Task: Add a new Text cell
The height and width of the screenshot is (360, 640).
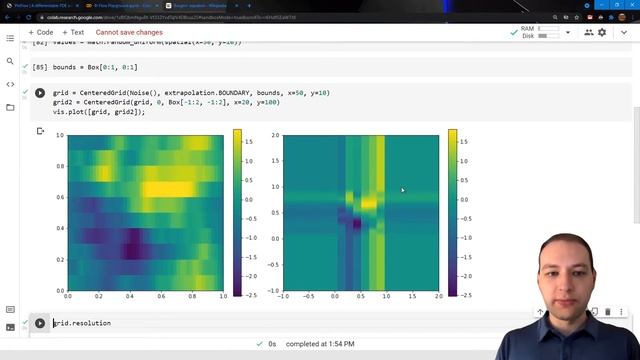Action: click(73, 32)
